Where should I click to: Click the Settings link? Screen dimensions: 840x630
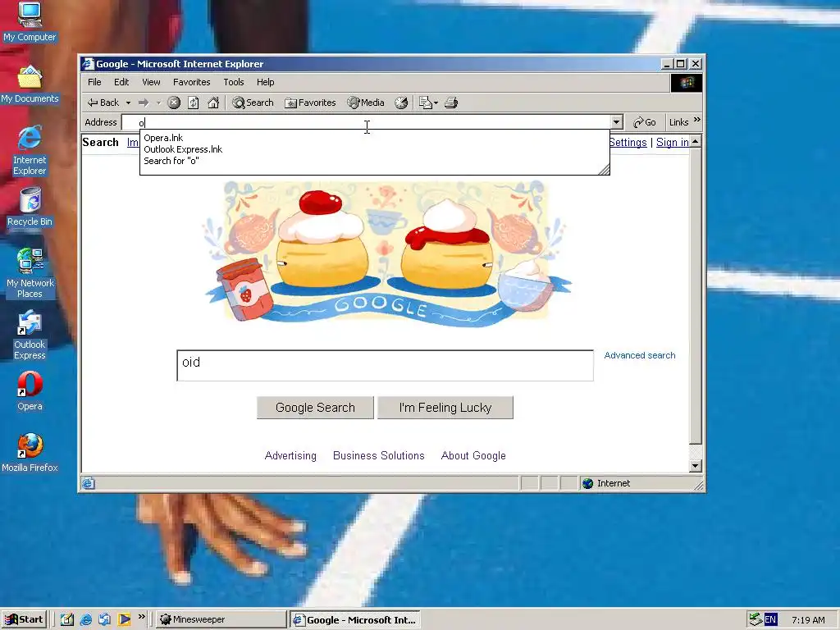click(x=628, y=142)
